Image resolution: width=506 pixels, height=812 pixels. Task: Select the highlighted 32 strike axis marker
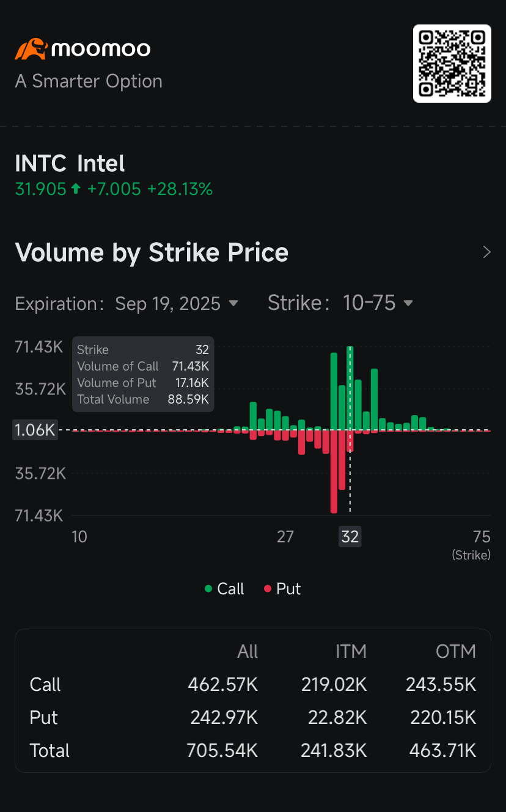[x=350, y=537]
